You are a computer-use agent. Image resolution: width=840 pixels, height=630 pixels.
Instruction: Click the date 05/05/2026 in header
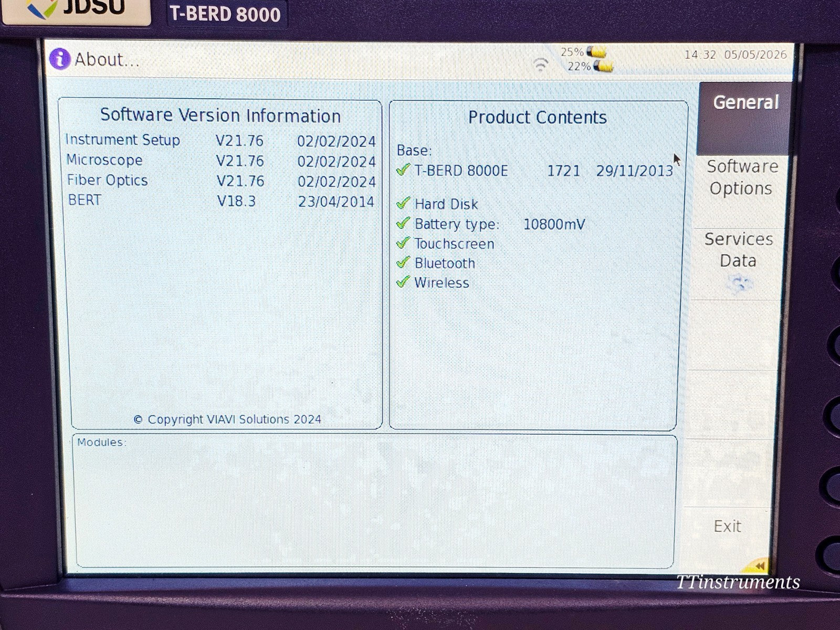tap(755, 55)
